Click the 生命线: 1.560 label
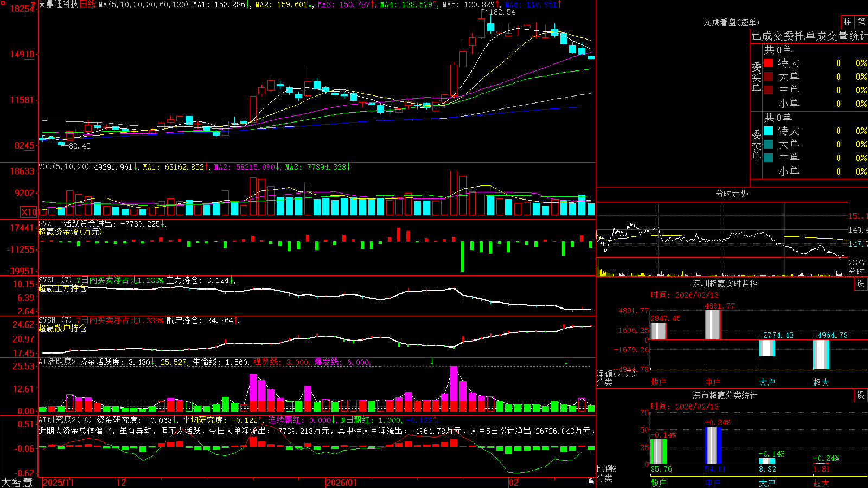868x488 pixels. pyautogui.click(x=220, y=362)
